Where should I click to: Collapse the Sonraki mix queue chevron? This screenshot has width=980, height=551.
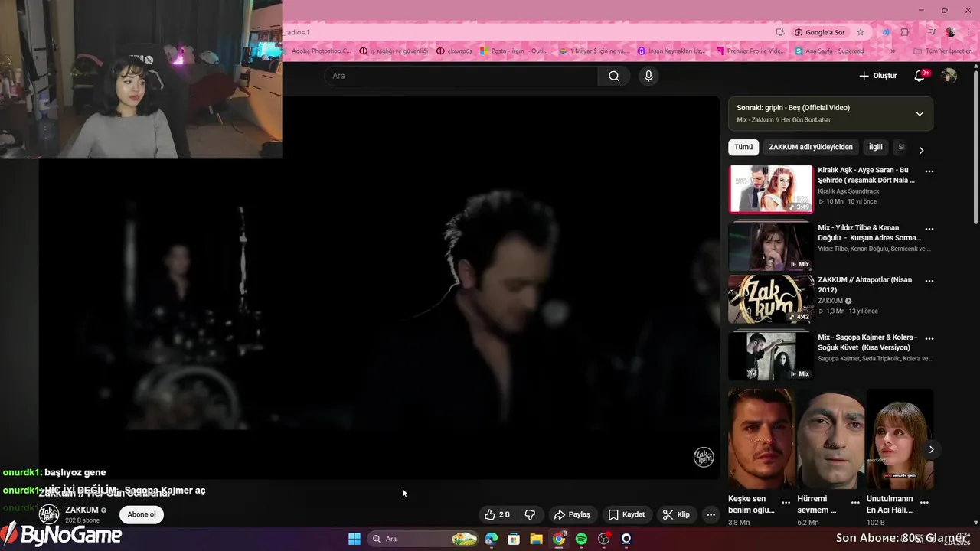(x=920, y=114)
